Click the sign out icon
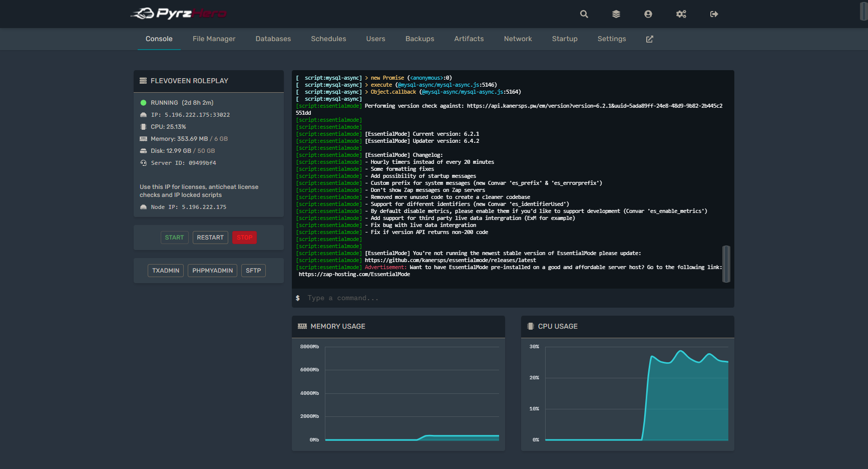This screenshot has height=469, width=868. click(714, 14)
